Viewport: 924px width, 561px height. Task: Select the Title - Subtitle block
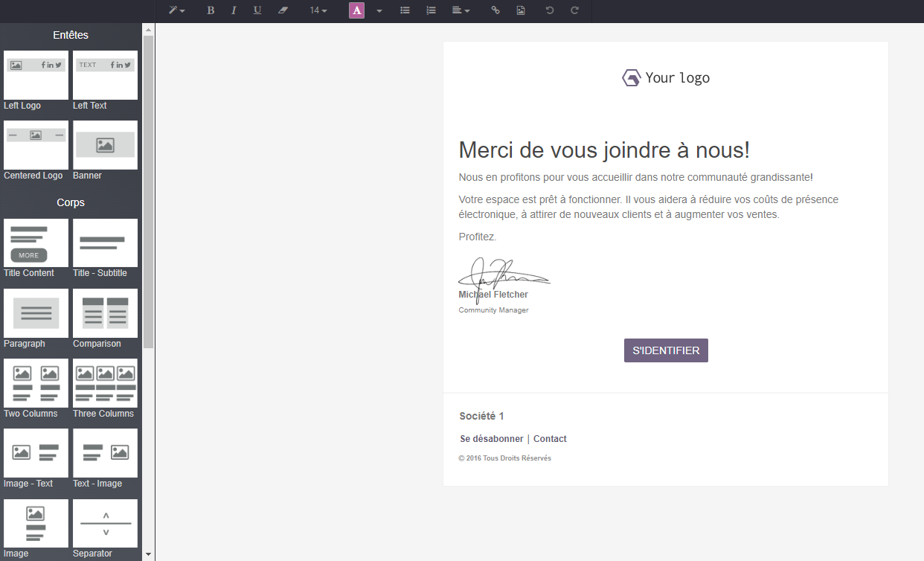(x=105, y=249)
